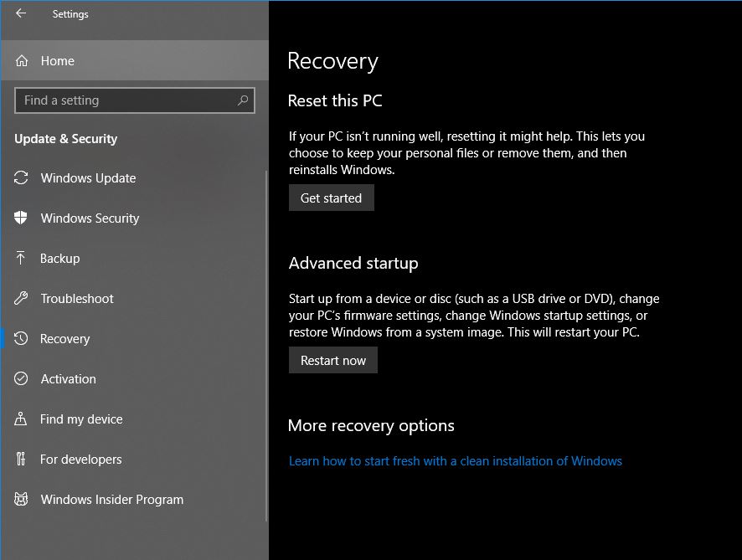This screenshot has width=742, height=560.
Task: Click the Update & Security heading
Action: point(66,139)
